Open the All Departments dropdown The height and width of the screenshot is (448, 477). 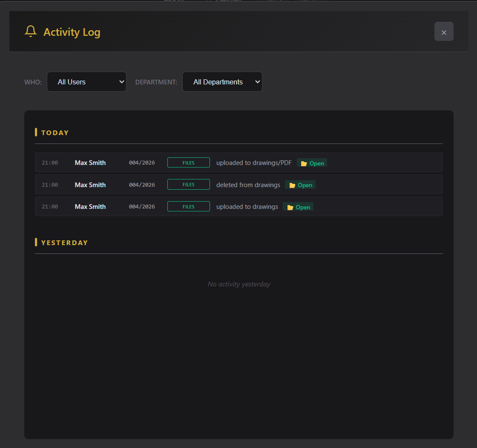(222, 81)
